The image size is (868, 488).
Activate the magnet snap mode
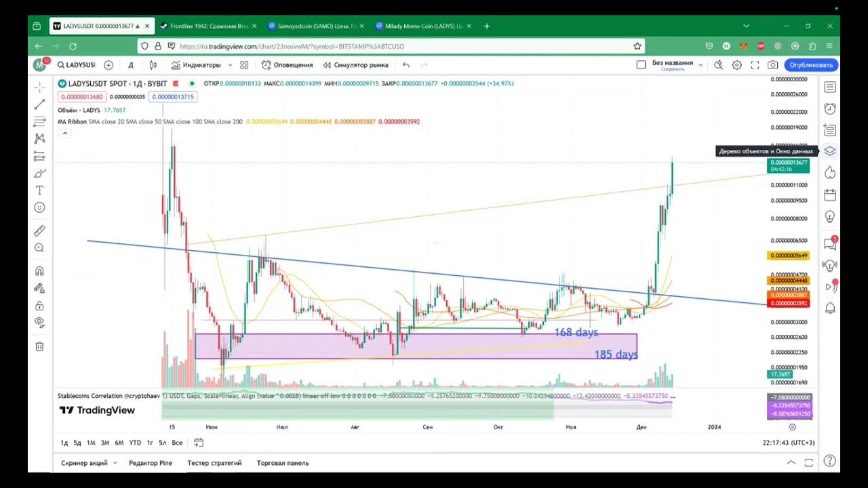(x=39, y=271)
